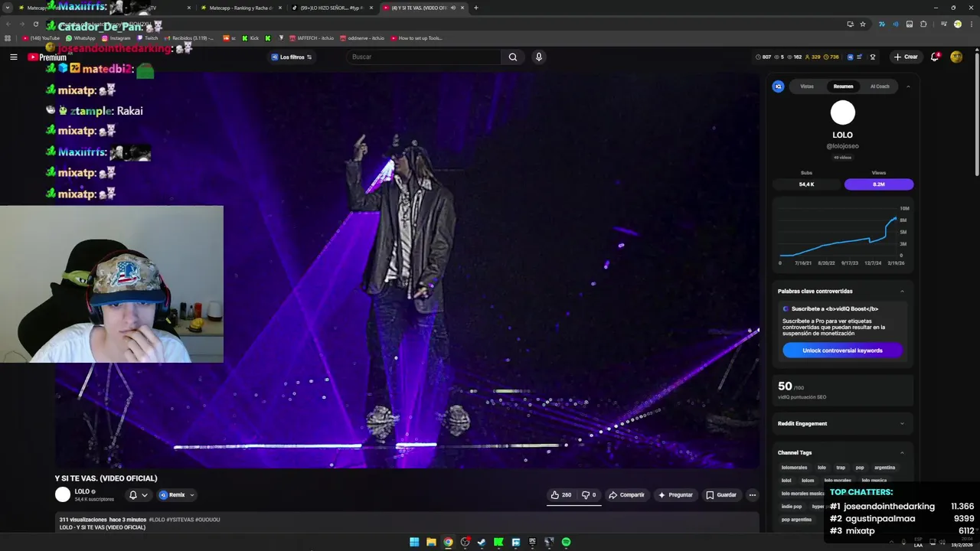The image size is (980, 551).
Task: Open the subscription notification bell dropdown
Action: click(x=139, y=495)
